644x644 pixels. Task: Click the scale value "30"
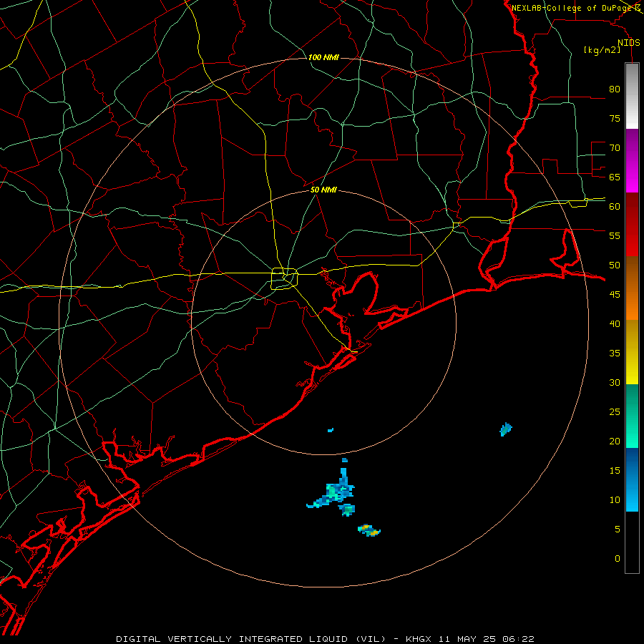click(615, 382)
